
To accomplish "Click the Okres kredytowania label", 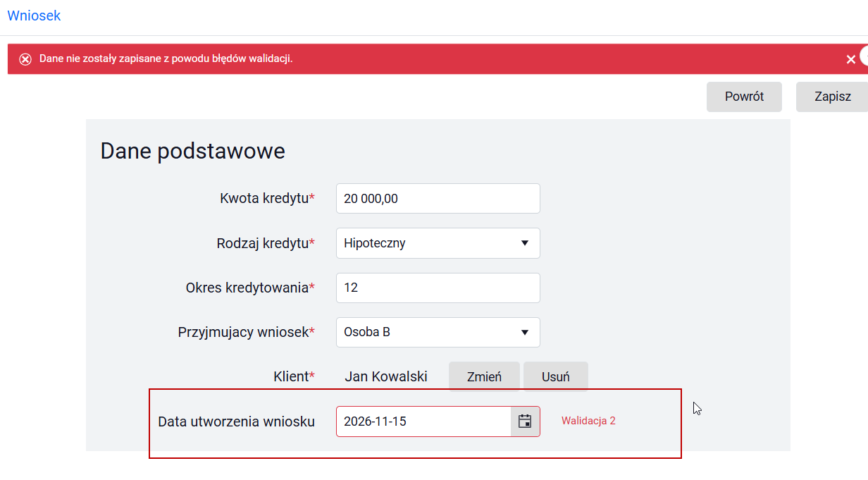I will point(250,288).
